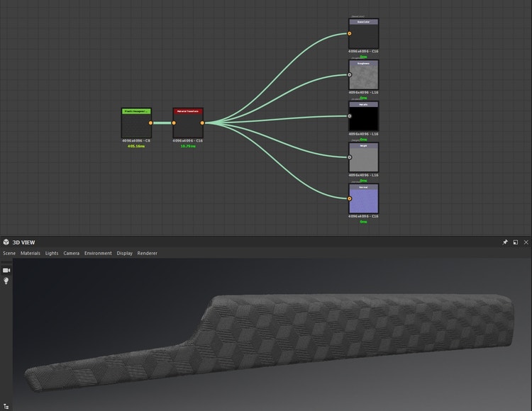Click the output pin of the green Plastic Hexagonal node
The width and height of the screenshot is (532, 411).
click(150, 123)
